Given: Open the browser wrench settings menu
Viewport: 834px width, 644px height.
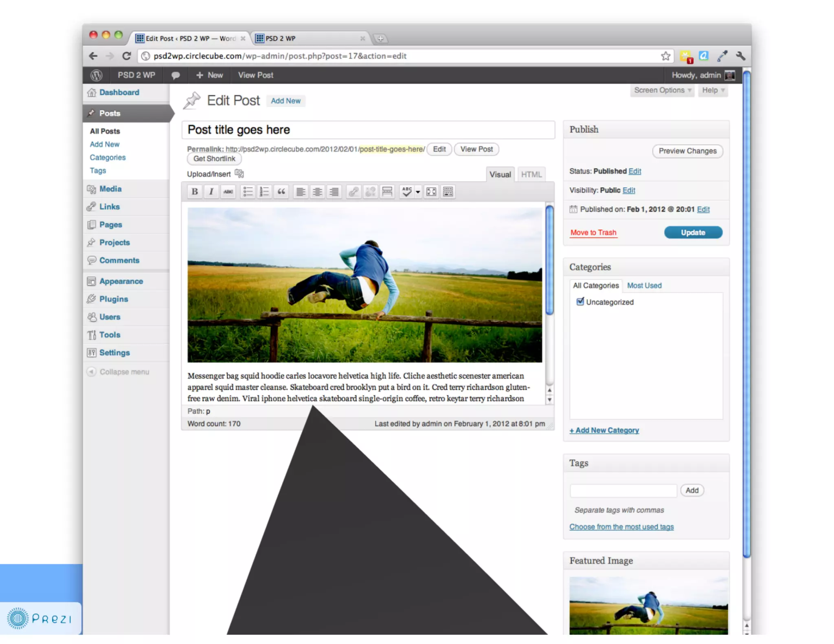Looking at the screenshot, I should coord(741,56).
